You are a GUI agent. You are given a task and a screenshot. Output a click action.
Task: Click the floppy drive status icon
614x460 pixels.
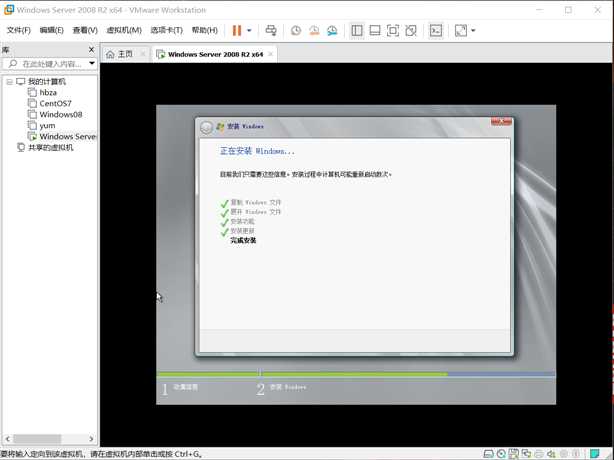coord(513,454)
